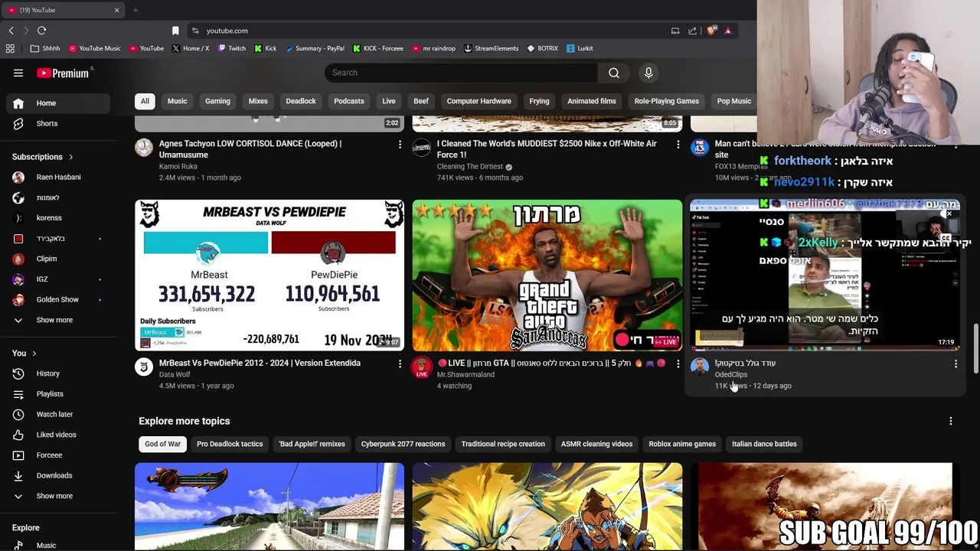Go back with browser back arrow
The height and width of the screenshot is (551, 980).
(11, 31)
